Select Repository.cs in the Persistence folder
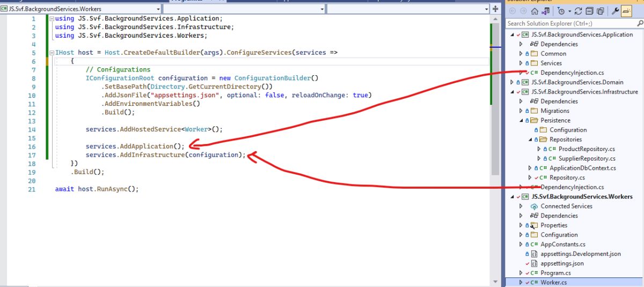Screen dimensions: 644x287 (567, 178)
